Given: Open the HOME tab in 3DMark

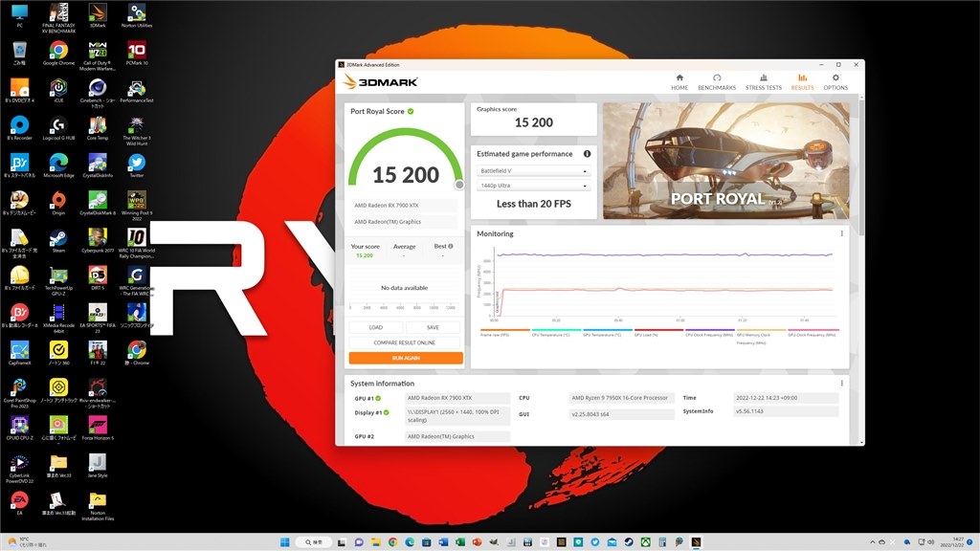Looking at the screenshot, I should (679, 82).
